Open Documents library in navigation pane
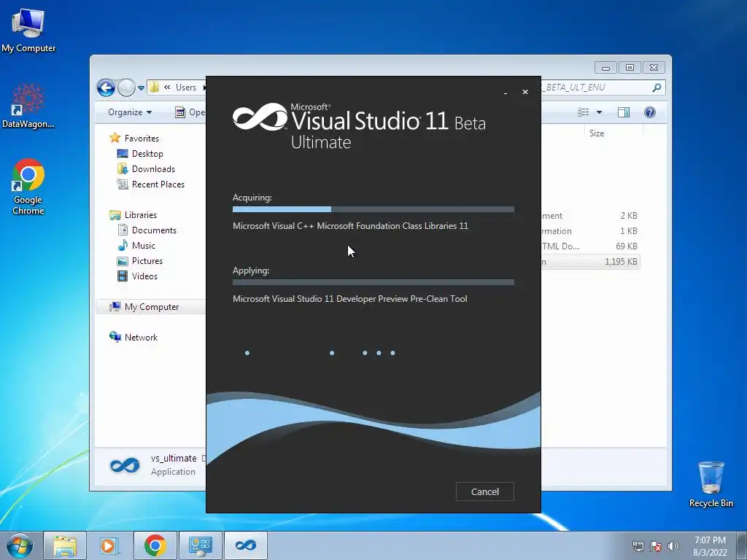This screenshot has width=747, height=560. (154, 230)
